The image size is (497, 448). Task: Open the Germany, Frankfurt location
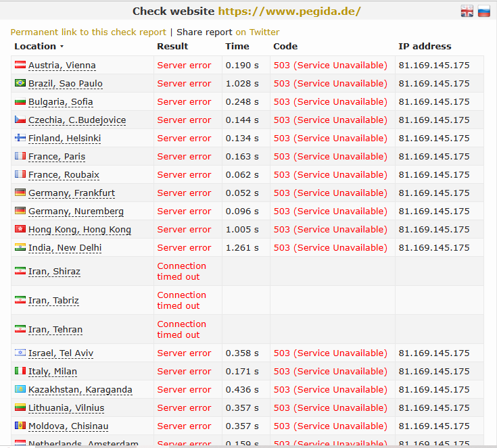[72, 193]
